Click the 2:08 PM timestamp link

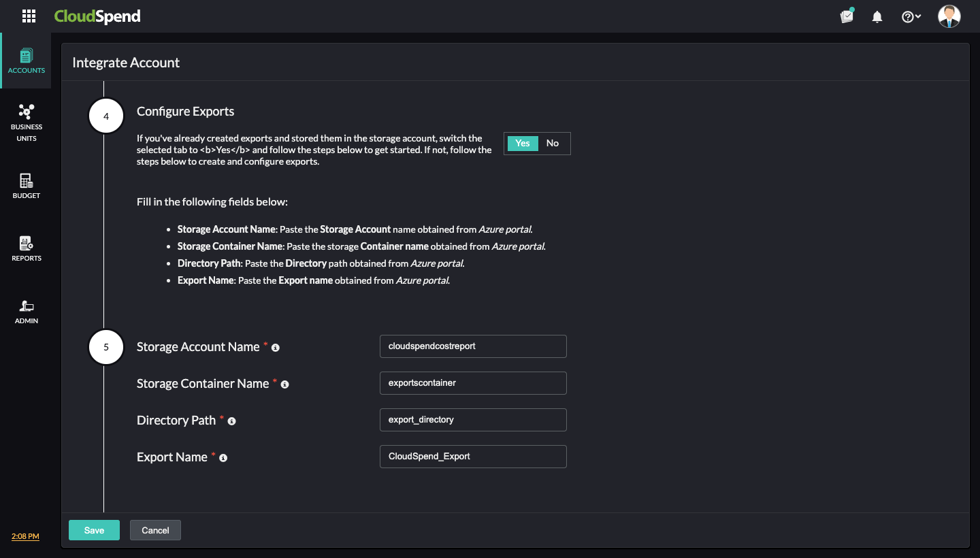24,536
